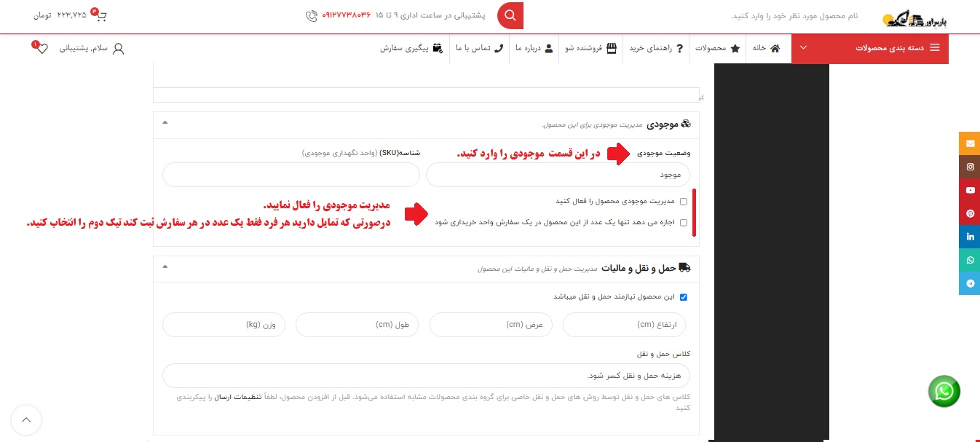Image resolution: width=980 pixels, height=442 pixels.
Task: Click the SKU شناسه input field
Action: pos(291,175)
